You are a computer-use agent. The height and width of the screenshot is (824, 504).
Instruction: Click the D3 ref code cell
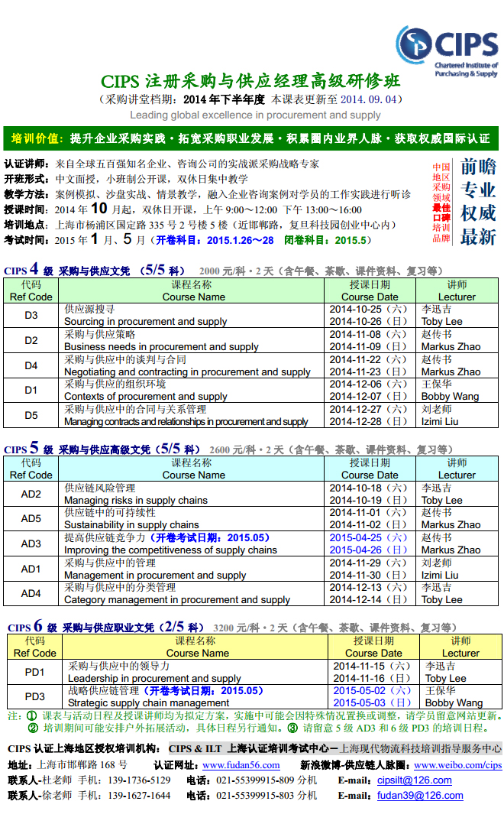pos(31,316)
